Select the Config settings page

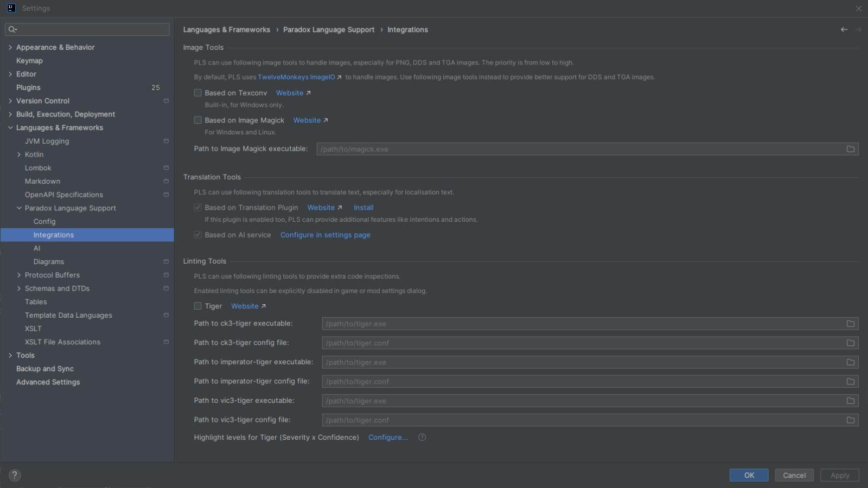point(44,222)
